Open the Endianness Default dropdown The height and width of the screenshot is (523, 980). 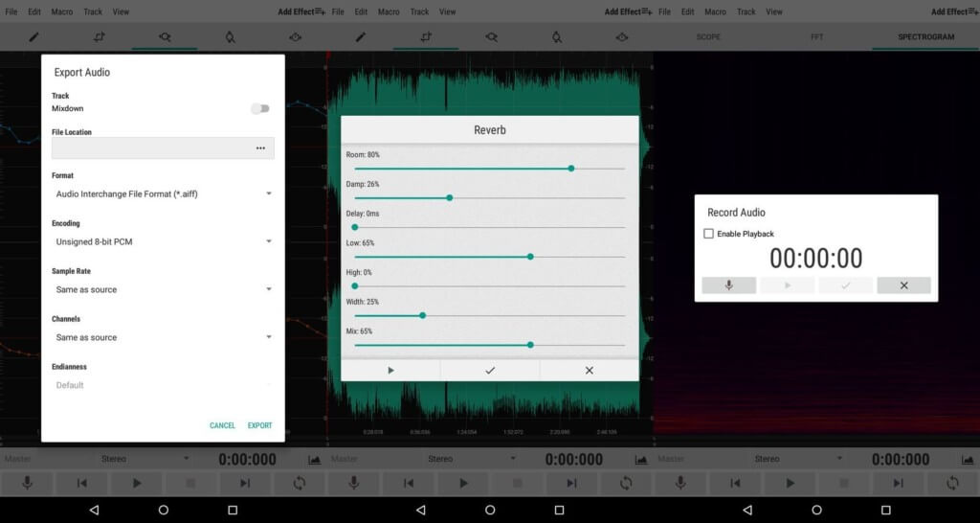click(163, 385)
